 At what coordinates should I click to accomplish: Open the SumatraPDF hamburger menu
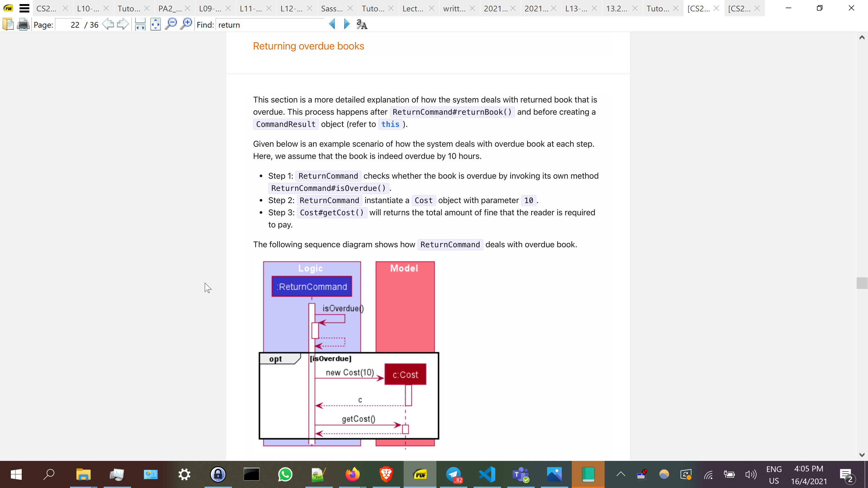24,8
